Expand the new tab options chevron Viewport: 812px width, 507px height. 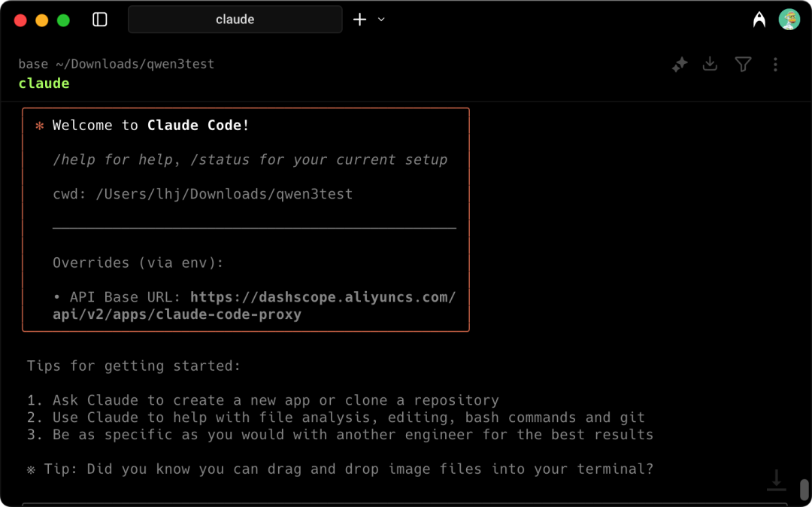pyautogui.click(x=381, y=20)
